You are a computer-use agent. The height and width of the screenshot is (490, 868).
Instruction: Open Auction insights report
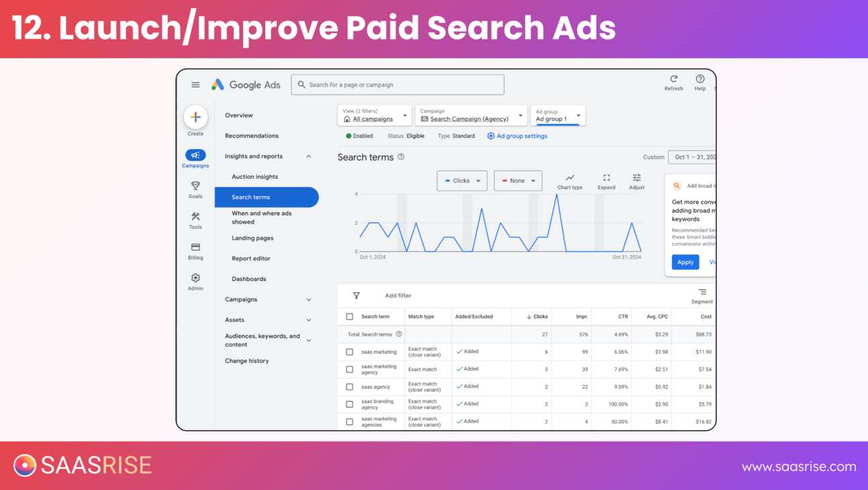[x=255, y=177]
